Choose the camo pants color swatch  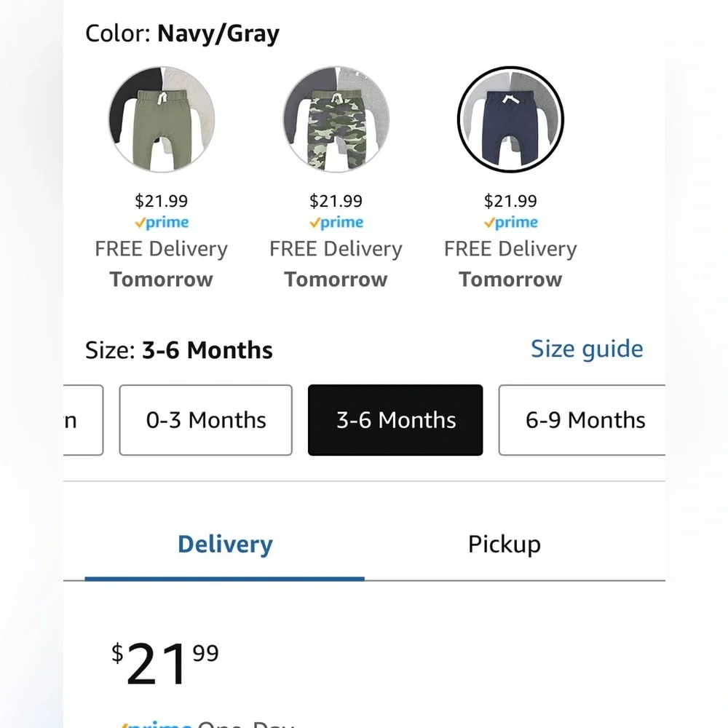tap(336, 120)
